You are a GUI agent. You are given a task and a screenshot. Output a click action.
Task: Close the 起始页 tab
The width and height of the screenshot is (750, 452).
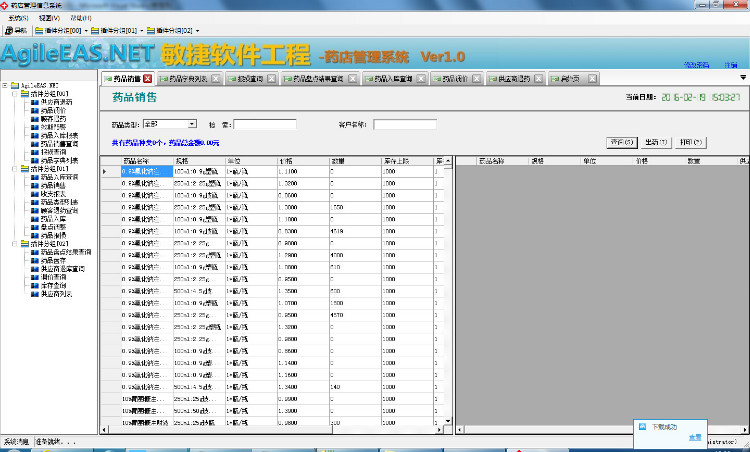pyautogui.click(x=592, y=78)
